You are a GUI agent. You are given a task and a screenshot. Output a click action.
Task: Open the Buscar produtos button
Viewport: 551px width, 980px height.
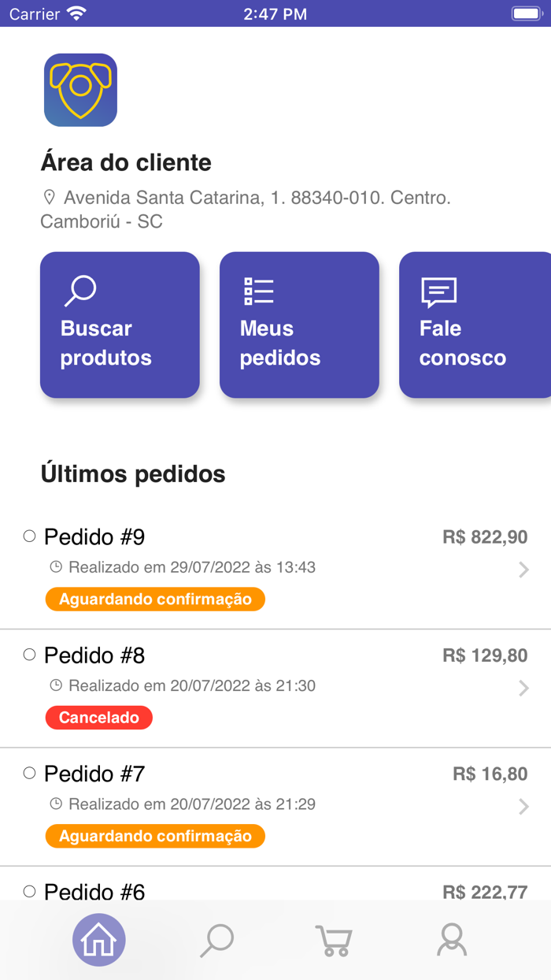point(119,325)
